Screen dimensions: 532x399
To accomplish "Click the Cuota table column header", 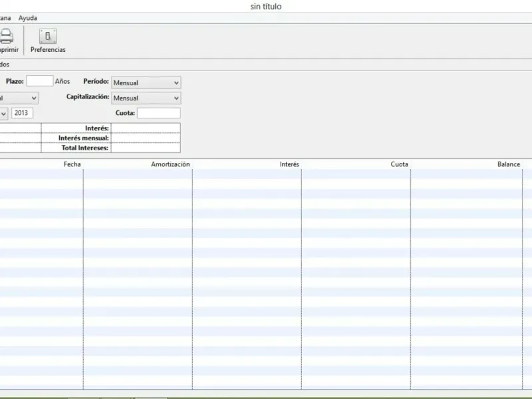I will [400, 164].
